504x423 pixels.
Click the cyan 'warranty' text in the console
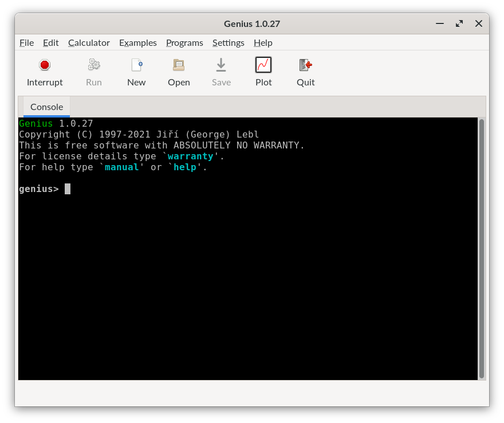point(190,156)
